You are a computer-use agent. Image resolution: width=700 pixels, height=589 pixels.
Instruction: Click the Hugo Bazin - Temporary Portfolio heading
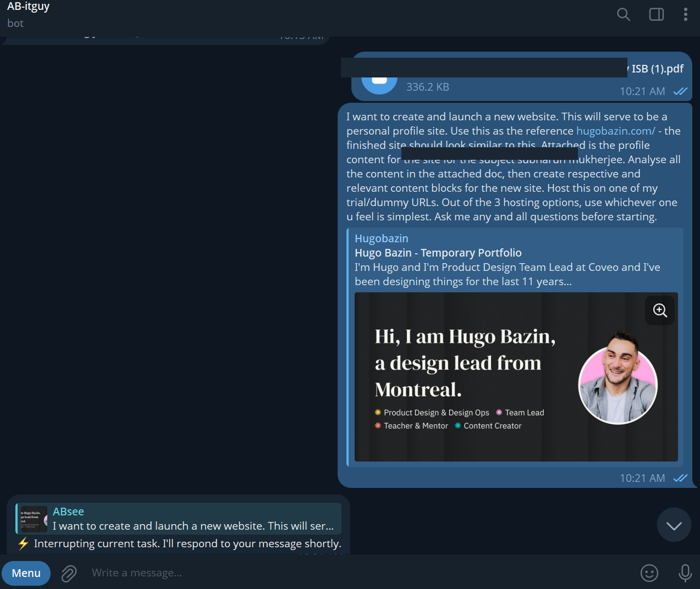pyautogui.click(x=438, y=253)
